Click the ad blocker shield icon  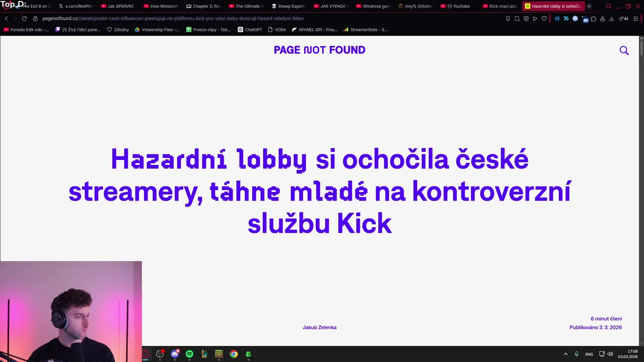526,19
